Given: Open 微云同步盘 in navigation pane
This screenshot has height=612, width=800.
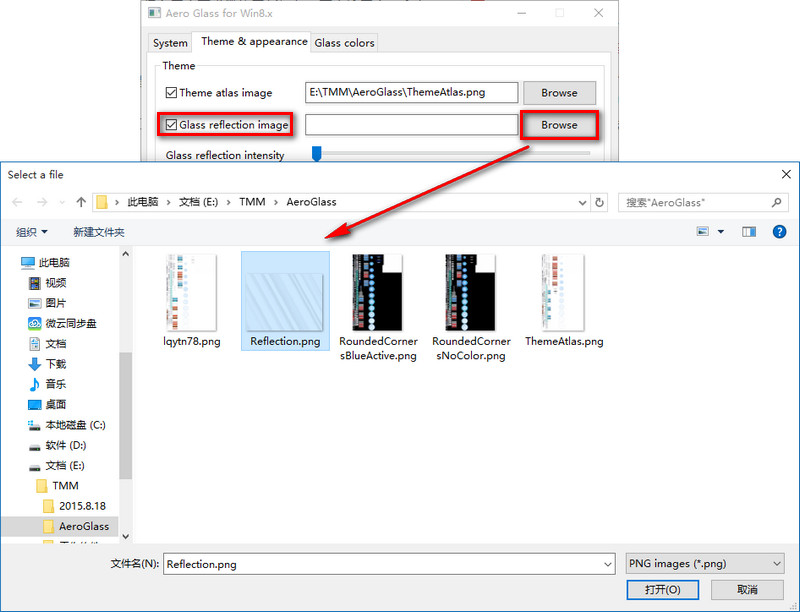Looking at the screenshot, I should point(70,323).
